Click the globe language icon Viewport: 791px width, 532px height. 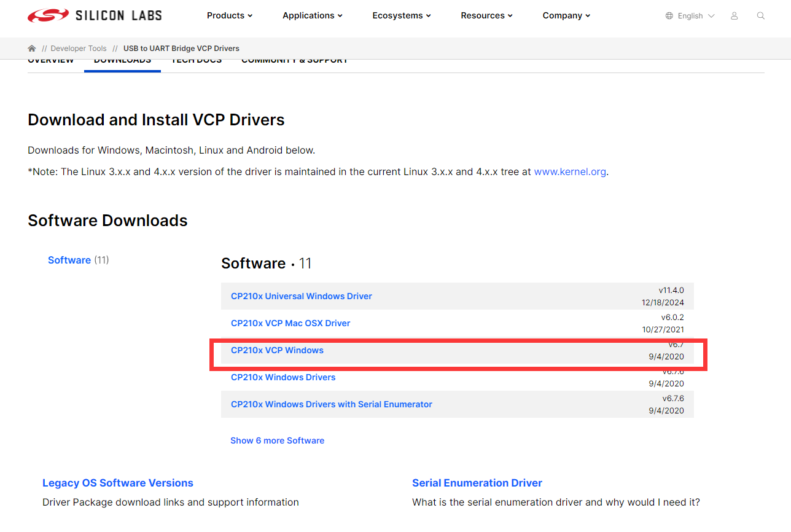tap(669, 16)
